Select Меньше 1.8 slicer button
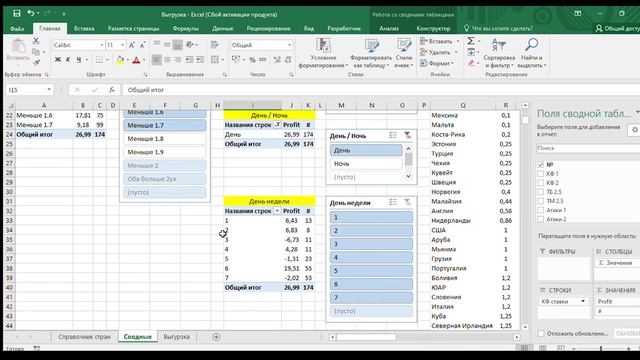Viewport: 640px width, 360px height. 165,139
